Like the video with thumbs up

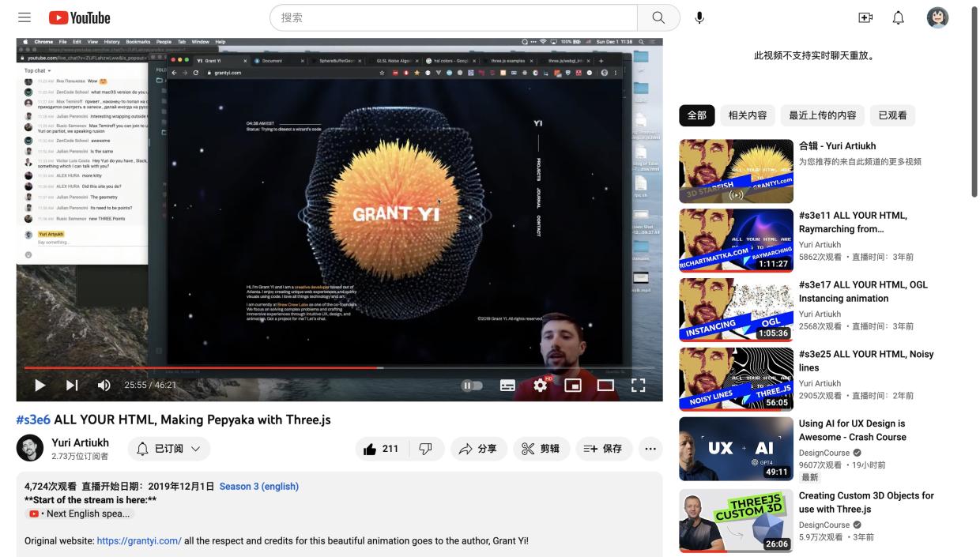tap(381, 449)
